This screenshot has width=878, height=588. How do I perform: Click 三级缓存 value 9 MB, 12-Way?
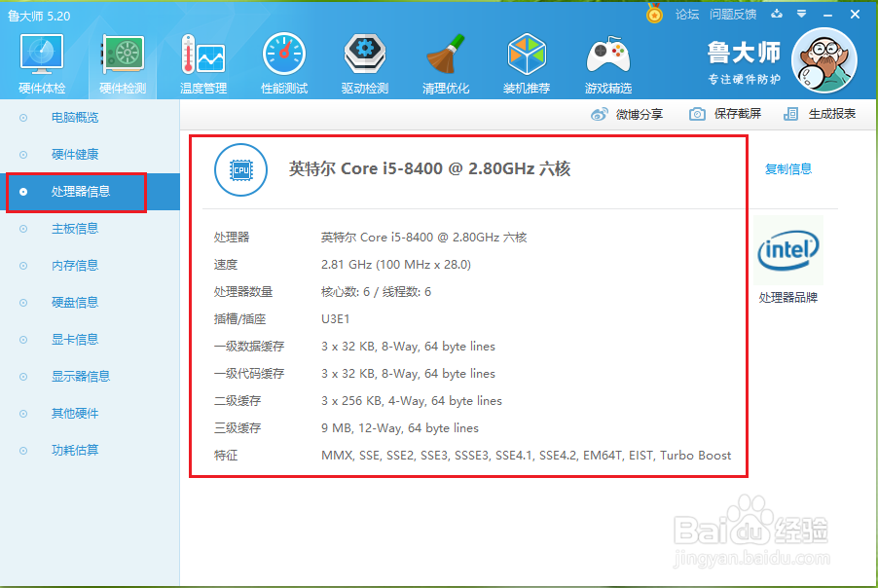400,428
